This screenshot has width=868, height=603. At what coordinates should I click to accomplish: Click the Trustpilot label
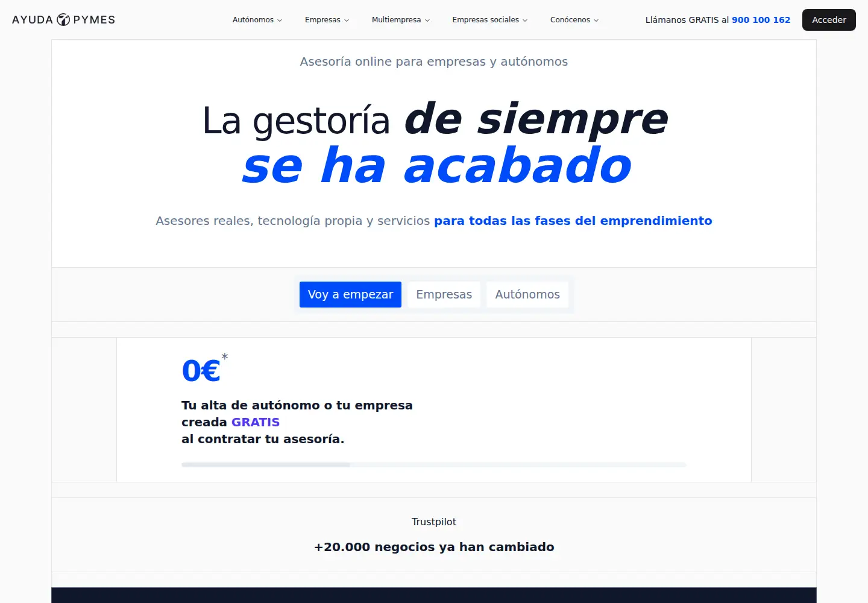click(x=434, y=522)
